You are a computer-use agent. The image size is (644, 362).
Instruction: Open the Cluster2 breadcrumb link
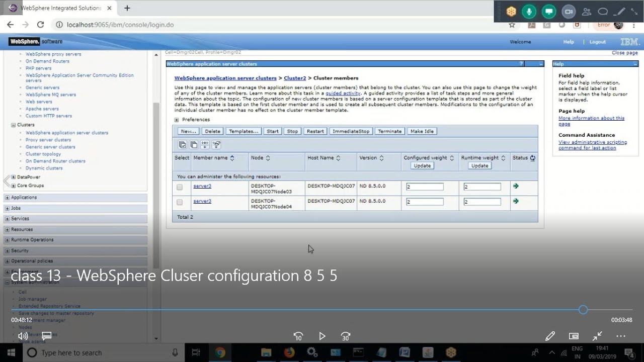(x=295, y=78)
